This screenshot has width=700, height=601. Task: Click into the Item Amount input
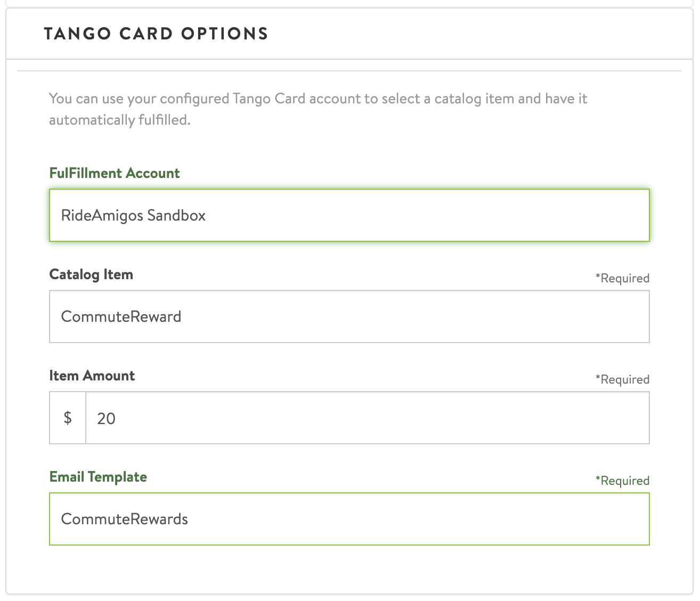tap(367, 418)
